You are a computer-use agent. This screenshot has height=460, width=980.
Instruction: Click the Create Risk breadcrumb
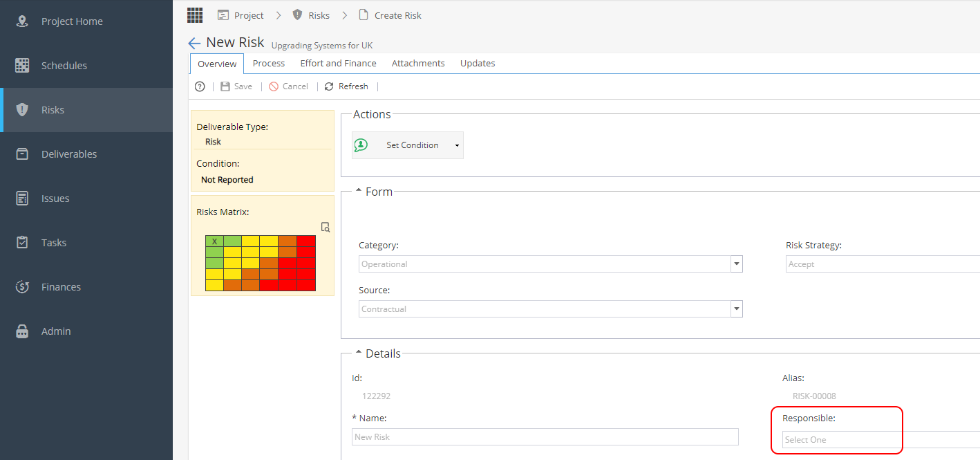coord(398,15)
